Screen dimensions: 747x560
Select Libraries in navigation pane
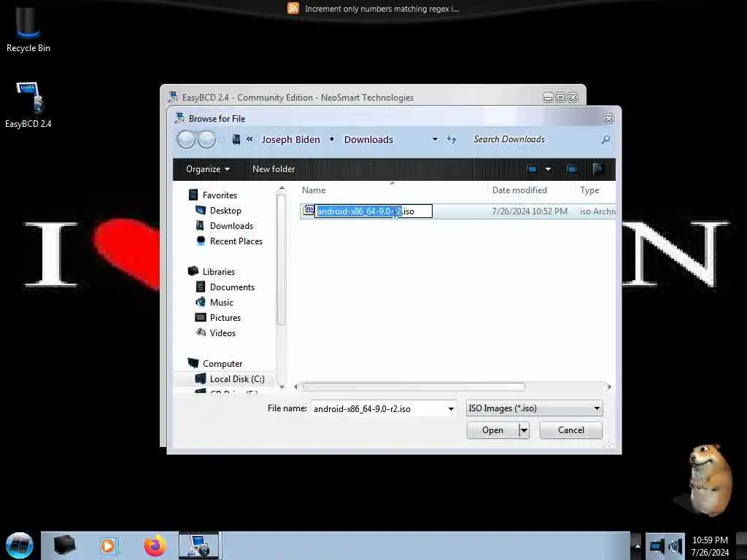tap(219, 272)
